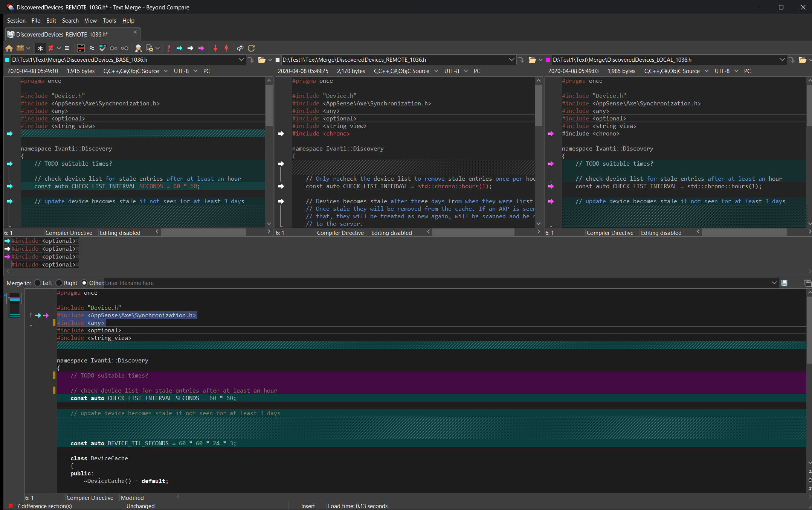Save merge output with floppy disk icon
This screenshot has width=812, height=510.
click(x=785, y=283)
